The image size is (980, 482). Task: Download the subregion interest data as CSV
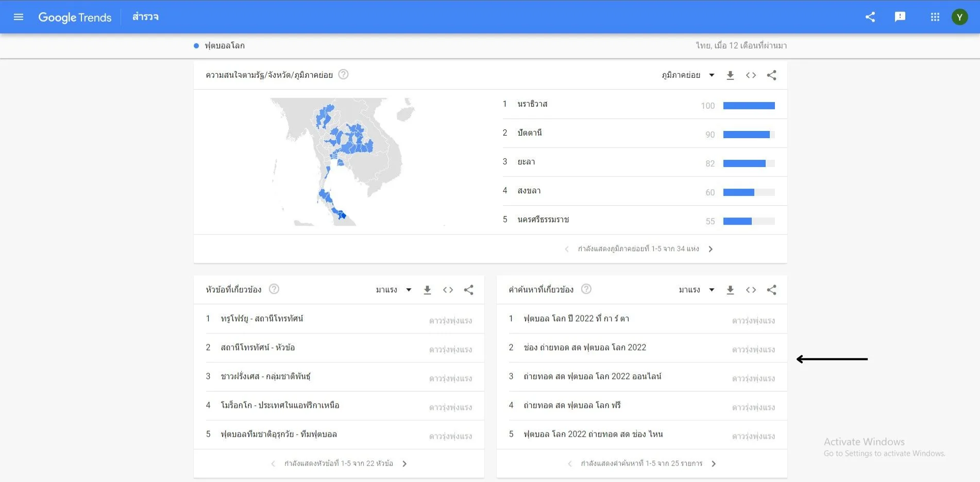730,75
